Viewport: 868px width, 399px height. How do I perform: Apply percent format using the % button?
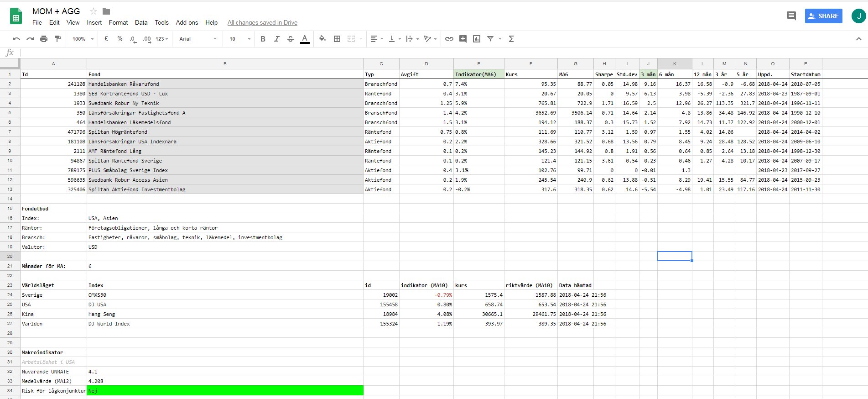click(120, 39)
